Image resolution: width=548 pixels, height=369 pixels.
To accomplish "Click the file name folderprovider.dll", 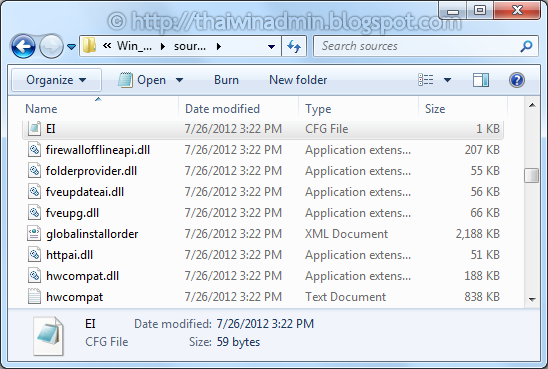I will pyautogui.click(x=91, y=171).
